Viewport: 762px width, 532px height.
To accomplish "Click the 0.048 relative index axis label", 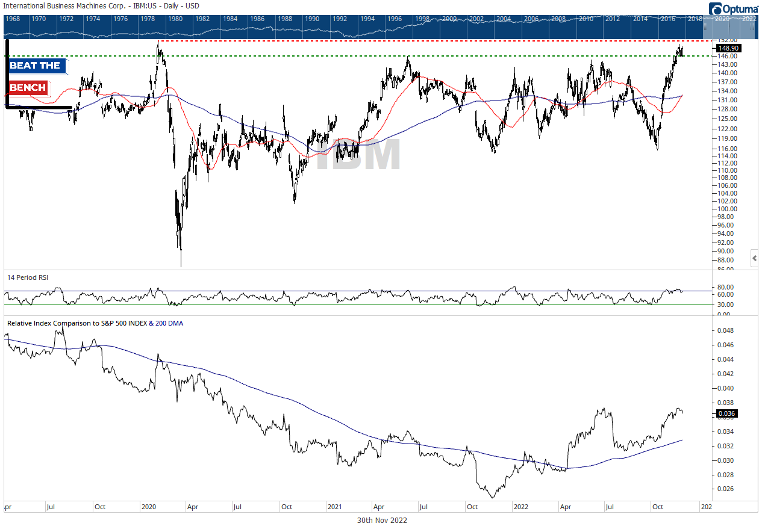I will pyautogui.click(x=726, y=330).
